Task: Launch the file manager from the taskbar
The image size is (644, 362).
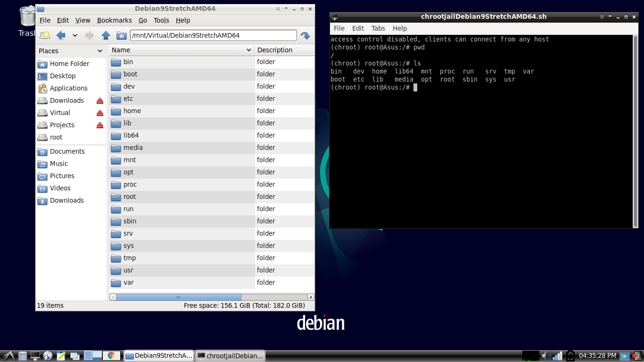Action: pyautogui.click(x=22, y=356)
